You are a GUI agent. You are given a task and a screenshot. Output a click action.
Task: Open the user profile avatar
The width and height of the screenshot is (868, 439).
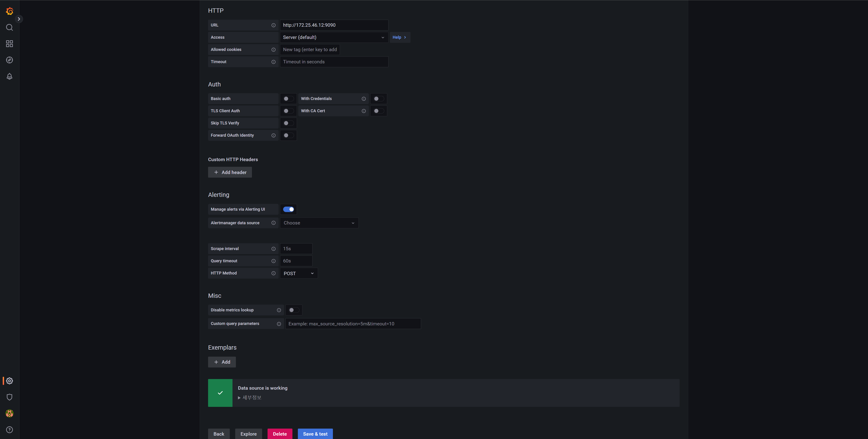pos(9,413)
